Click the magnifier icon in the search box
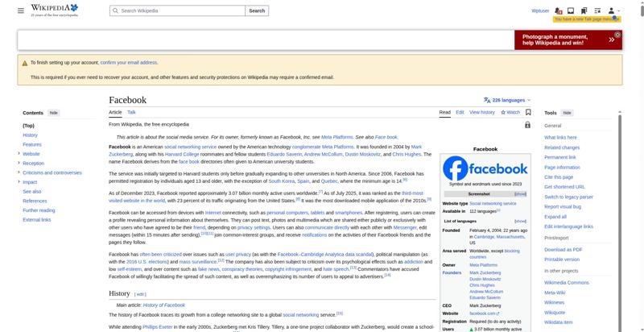This screenshot has height=332, width=644. (x=115, y=10)
